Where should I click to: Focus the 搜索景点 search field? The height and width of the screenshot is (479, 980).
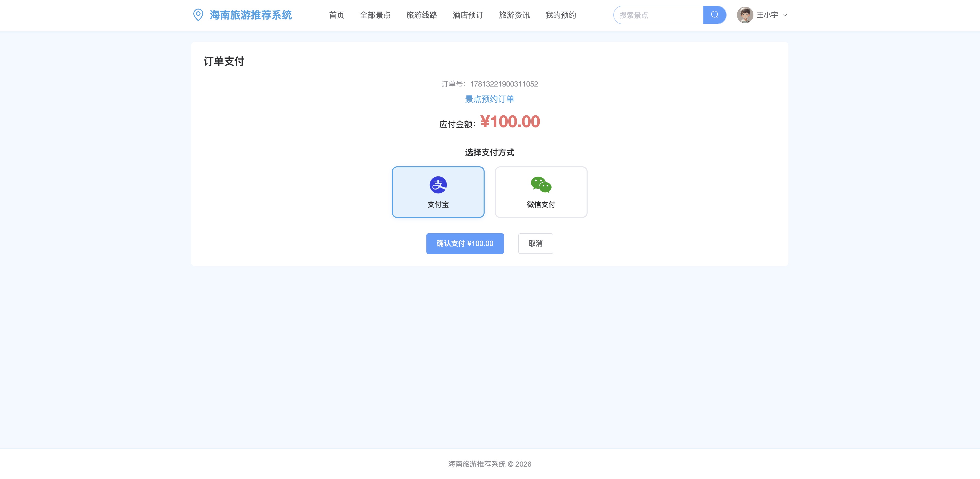[x=658, y=15]
